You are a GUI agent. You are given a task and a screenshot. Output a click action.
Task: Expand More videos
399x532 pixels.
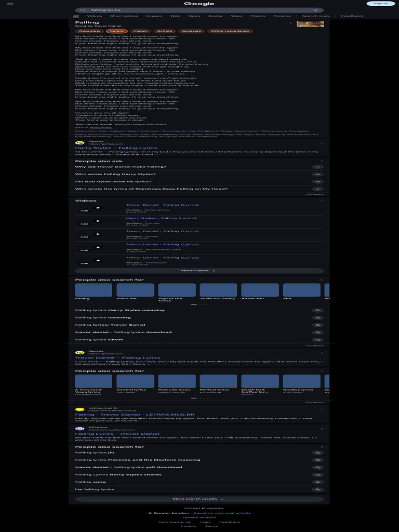click(x=199, y=271)
